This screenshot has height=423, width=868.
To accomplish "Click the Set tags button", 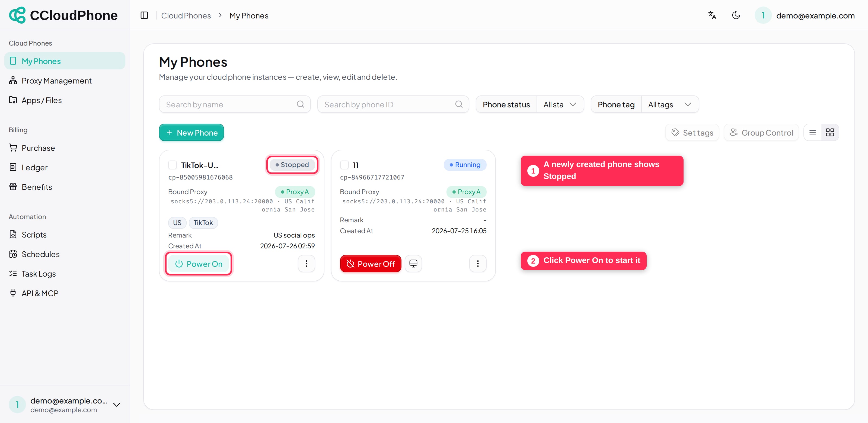I will (x=692, y=133).
